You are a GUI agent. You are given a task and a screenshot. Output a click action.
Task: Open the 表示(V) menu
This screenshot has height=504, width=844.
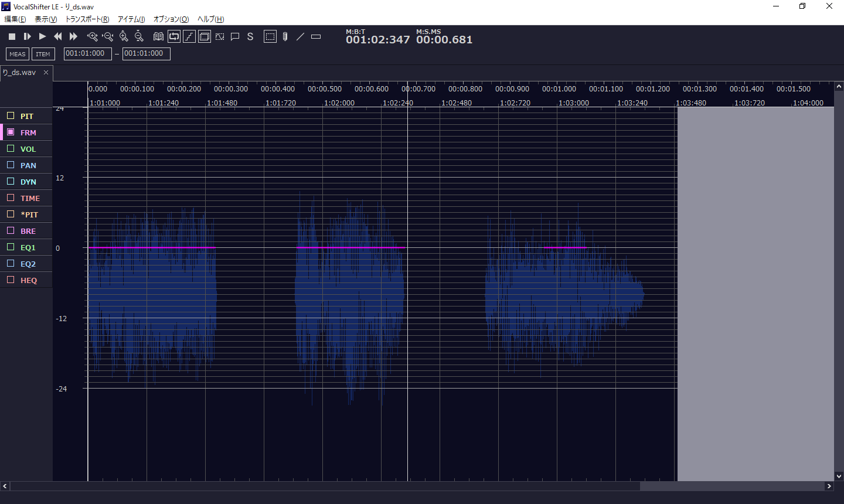46,19
